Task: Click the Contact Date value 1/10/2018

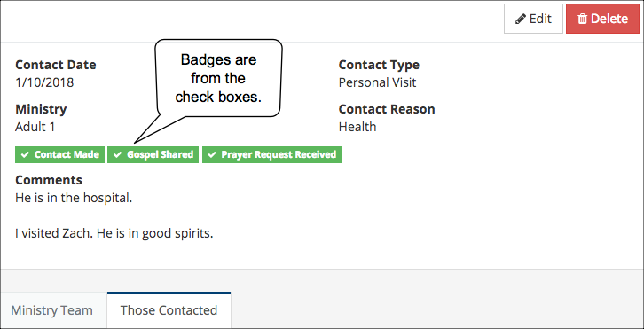Action: click(44, 82)
